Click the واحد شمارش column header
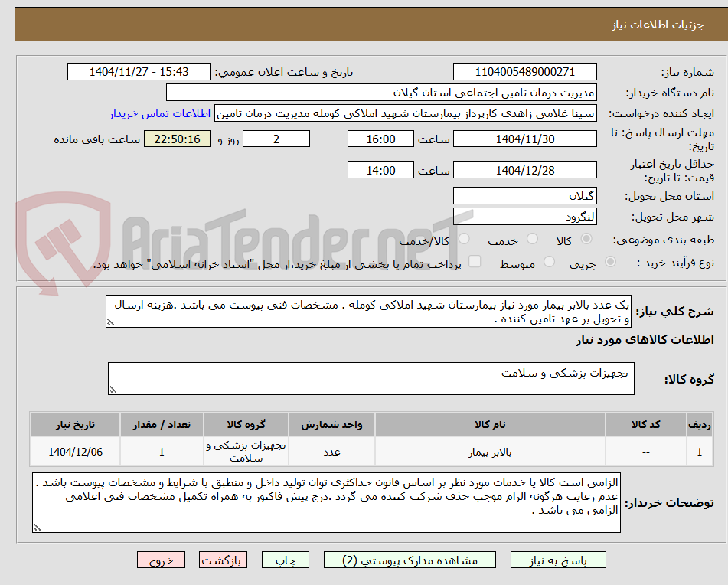Image resolution: width=728 pixels, height=585 pixels. tap(331, 425)
